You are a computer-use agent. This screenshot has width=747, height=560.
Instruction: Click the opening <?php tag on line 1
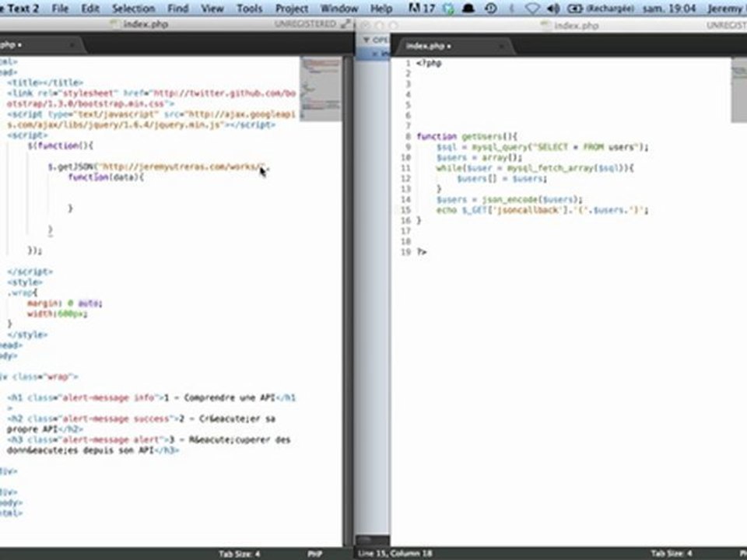pos(430,63)
